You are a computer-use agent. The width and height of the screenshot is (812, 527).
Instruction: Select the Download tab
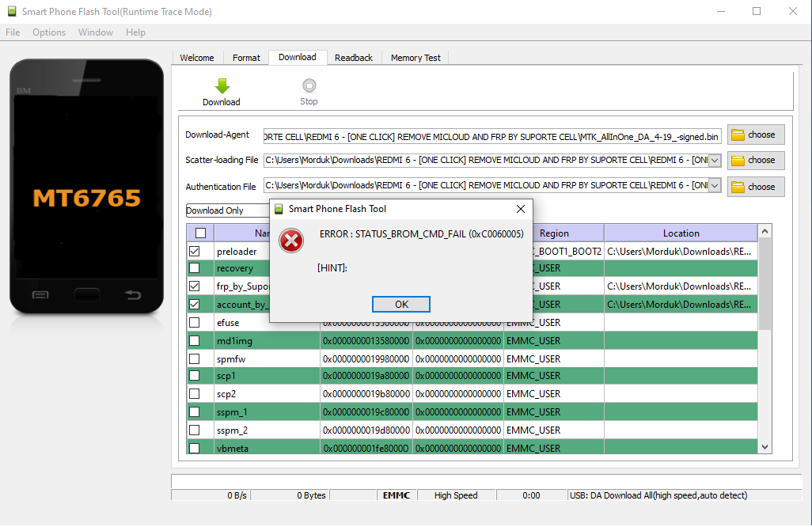pyautogui.click(x=298, y=57)
